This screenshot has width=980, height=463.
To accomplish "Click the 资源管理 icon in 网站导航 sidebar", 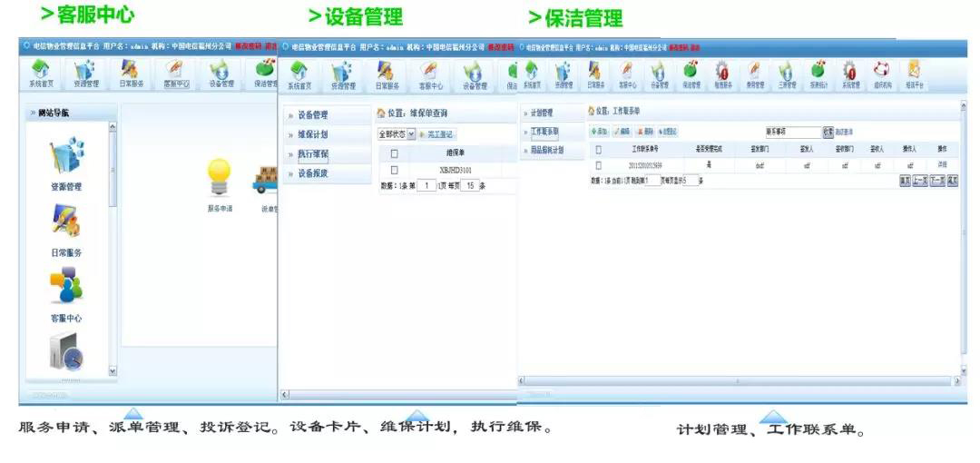I will [67, 155].
